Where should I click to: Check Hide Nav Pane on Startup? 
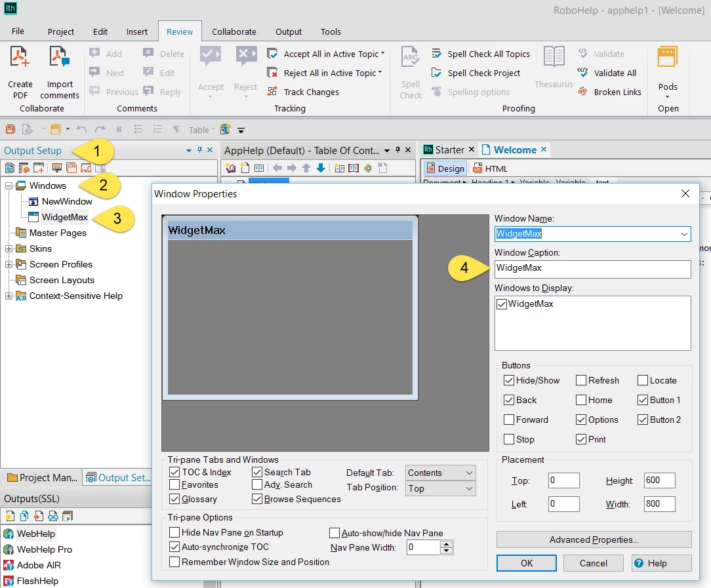[x=174, y=532]
